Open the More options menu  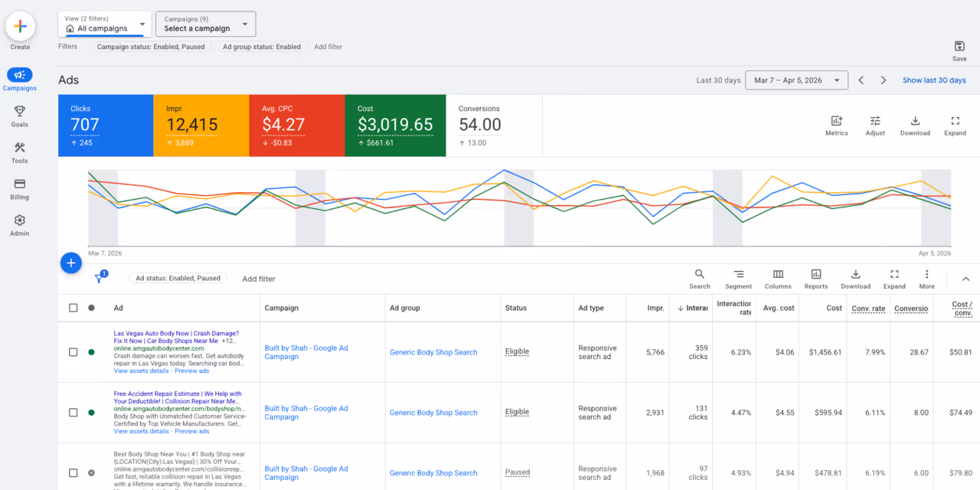[x=927, y=279]
